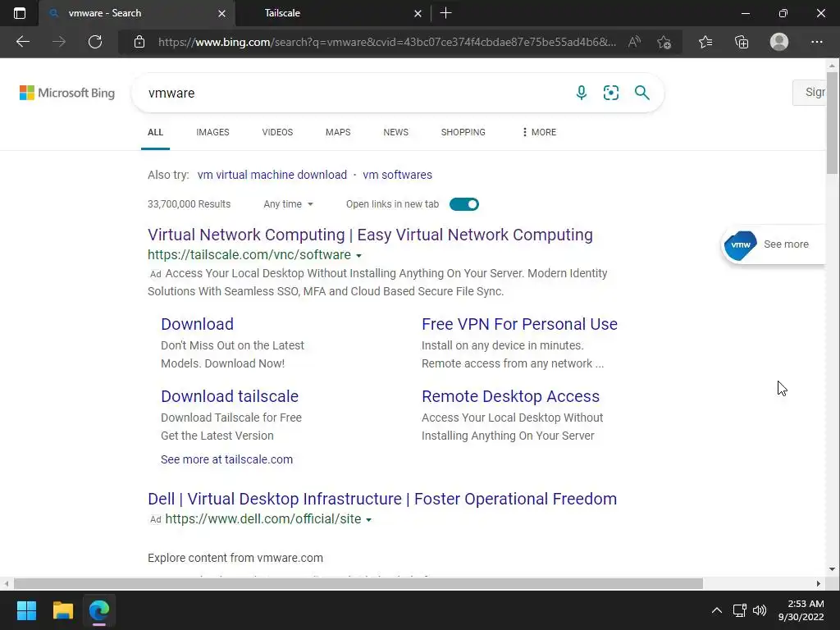The width and height of the screenshot is (840, 630).
Task: Switch to the Tailscale browser tab
Action: [x=332, y=13]
